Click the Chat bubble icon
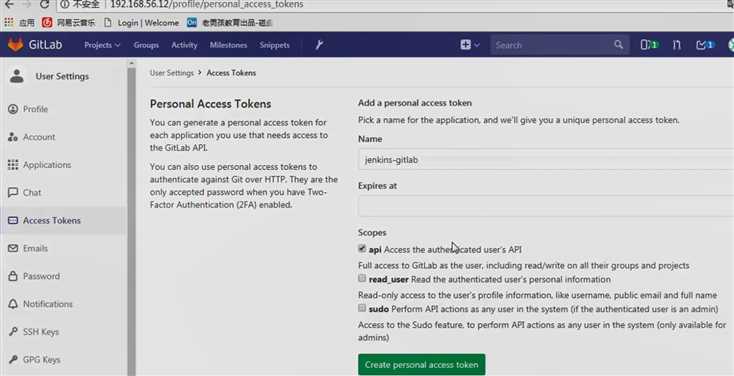 point(13,192)
